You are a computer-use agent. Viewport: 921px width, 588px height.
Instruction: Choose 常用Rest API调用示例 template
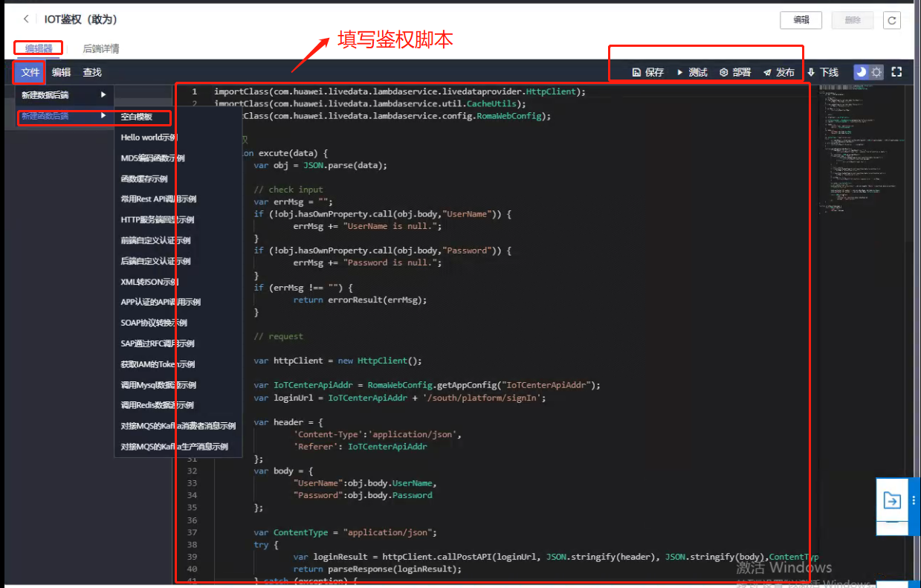(x=158, y=199)
